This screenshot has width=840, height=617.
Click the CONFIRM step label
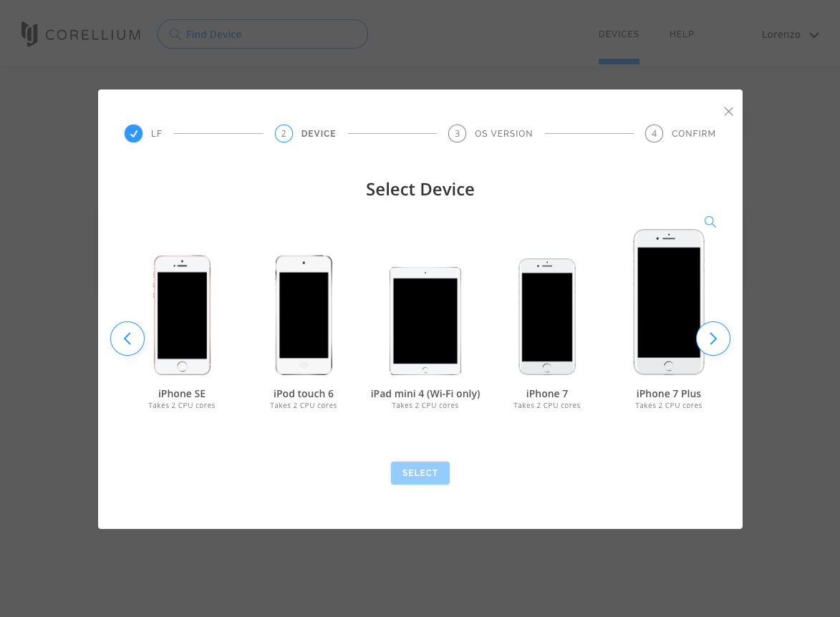coord(694,133)
